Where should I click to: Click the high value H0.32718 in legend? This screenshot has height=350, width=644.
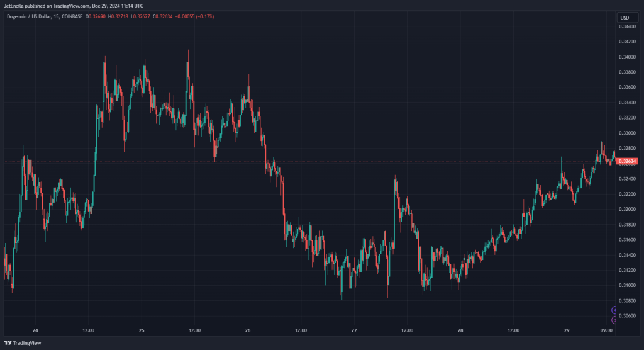click(118, 17)
